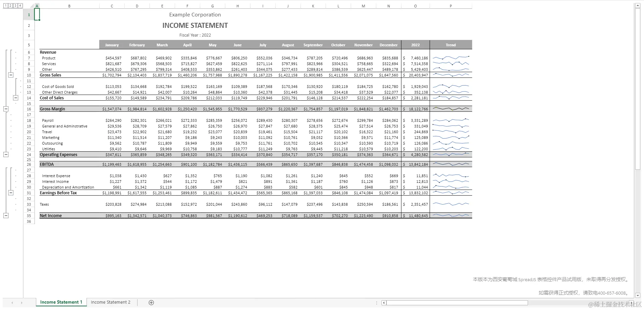Viewport: 644px width, 310px height.
Task: Collapse the Gross Sales row group
Action: (11, 75)
